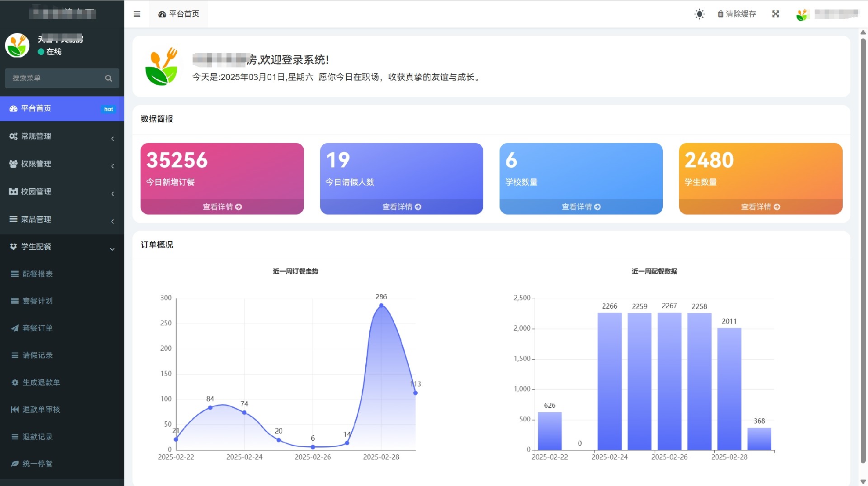Open the 权限管理 sidebar menu
The width and height of the screenshot is (868, 486).
[62, 164]
